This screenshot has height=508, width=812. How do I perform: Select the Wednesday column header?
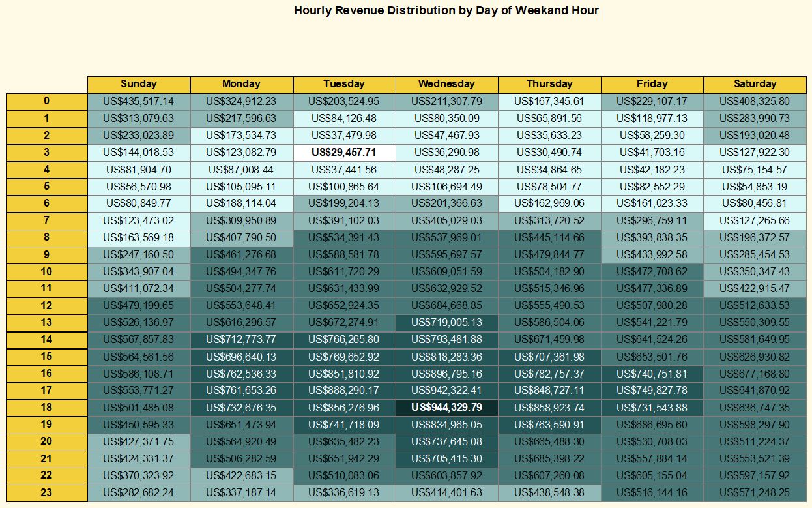446,84
